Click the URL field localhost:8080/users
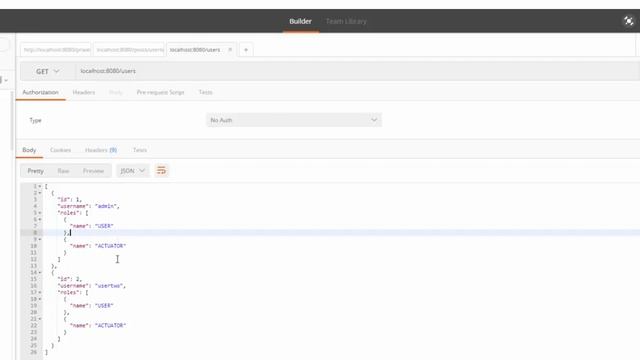 [x=357, y=71]
